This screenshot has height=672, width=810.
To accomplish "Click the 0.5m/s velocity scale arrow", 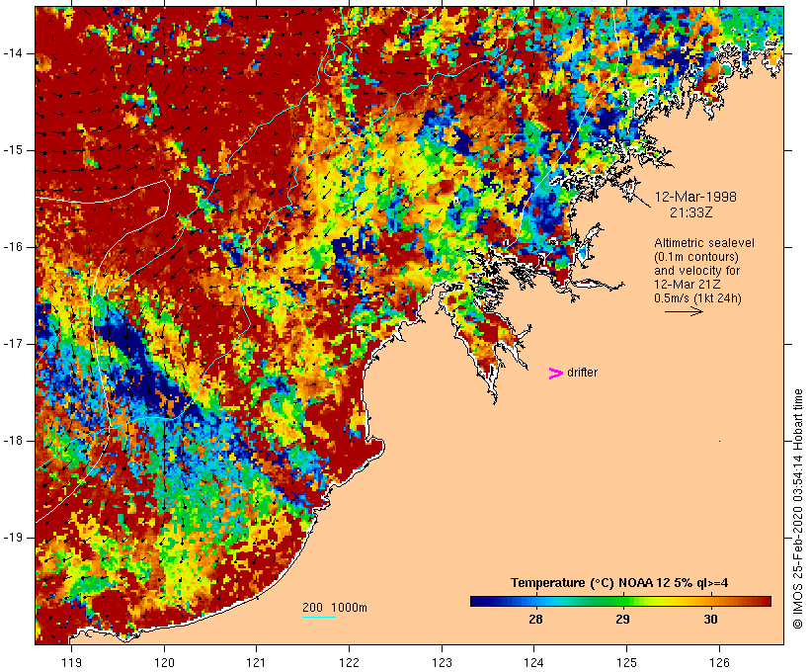I will (x=684, y=311).
